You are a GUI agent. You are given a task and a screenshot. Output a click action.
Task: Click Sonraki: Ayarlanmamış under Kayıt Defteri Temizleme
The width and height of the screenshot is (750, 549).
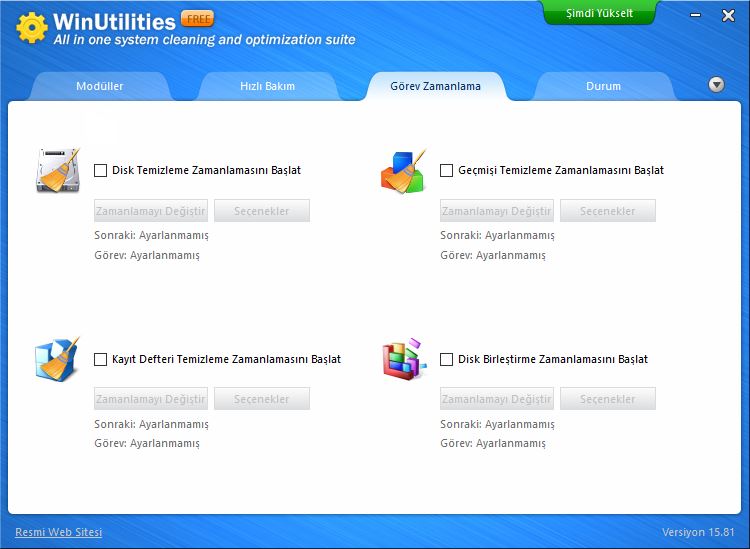click(x=151, y=424)
